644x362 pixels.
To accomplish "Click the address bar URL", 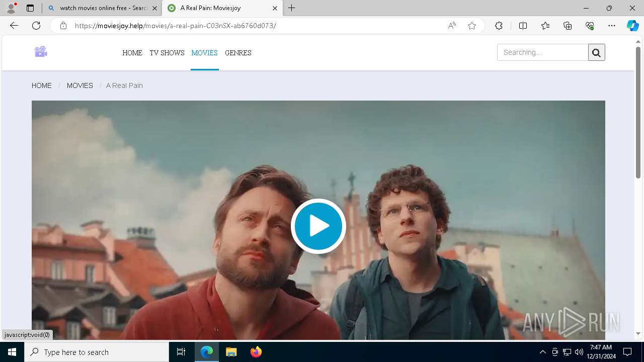I will click(175, 26).
